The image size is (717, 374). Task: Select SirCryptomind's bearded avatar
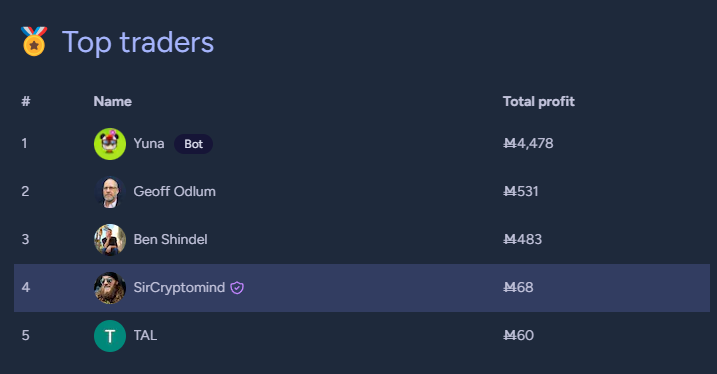pos(110,288)
